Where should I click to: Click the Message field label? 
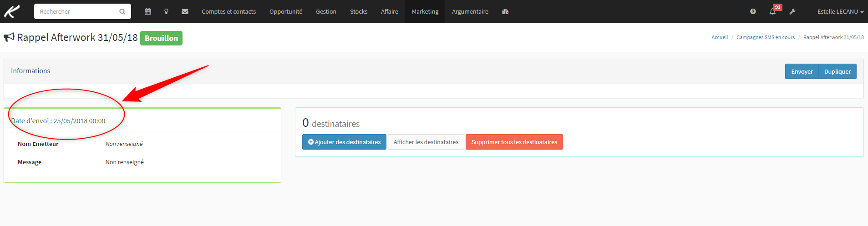[x=30, y=162]
